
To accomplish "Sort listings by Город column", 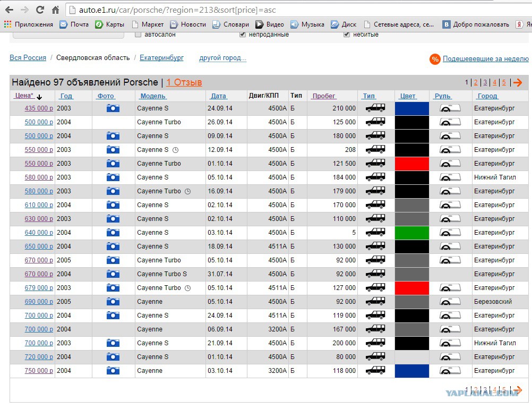I will tap(487, 96).
